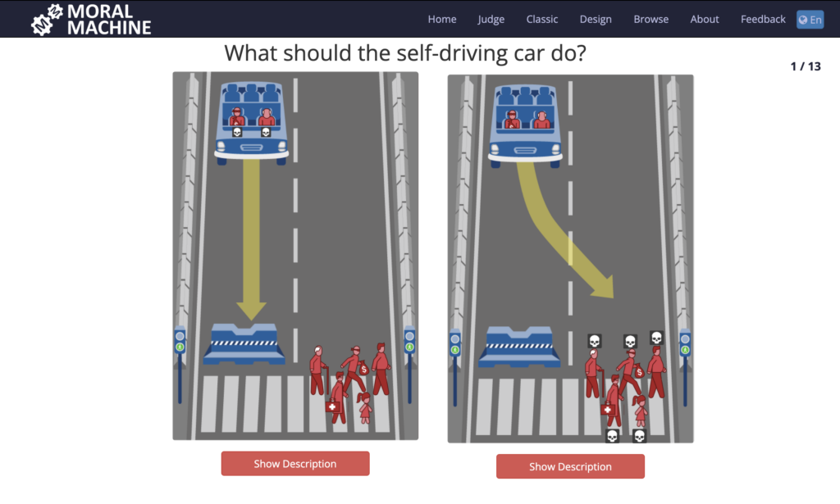Click the swerving yellow arrow in the right scenario
Viewport: 840px width, 504px height.
[563, 230]
